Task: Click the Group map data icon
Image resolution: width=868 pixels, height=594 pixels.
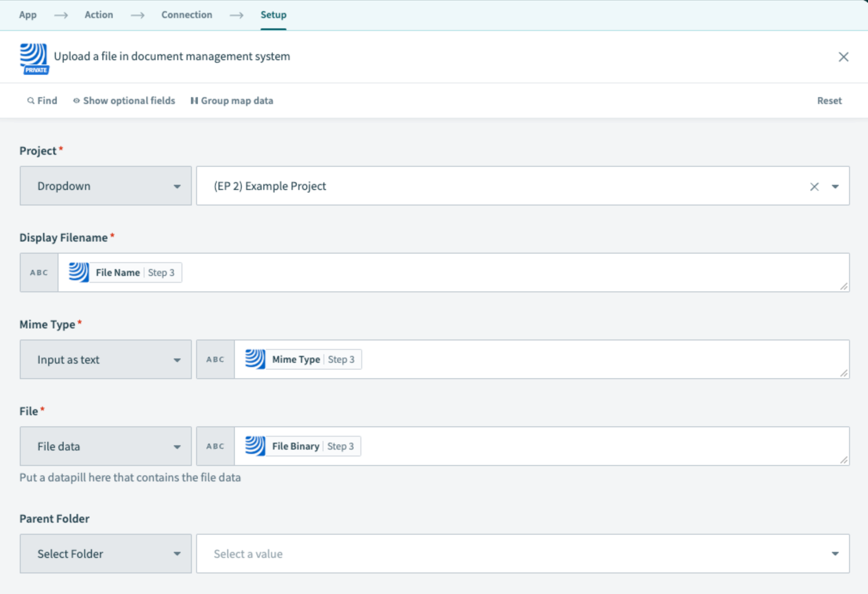Action: (x=194, y=101)
